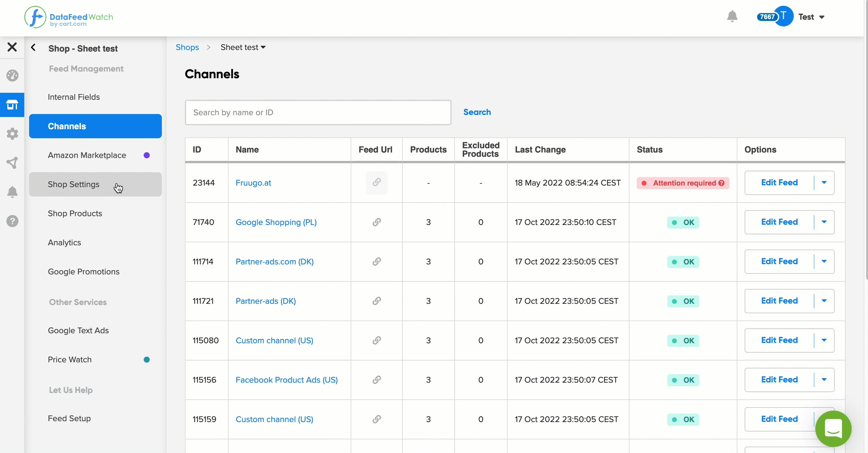Screen dimensions: 868x453
Task: Open Partner-ads (DK) channel link
Action: [x=266, y=301]
